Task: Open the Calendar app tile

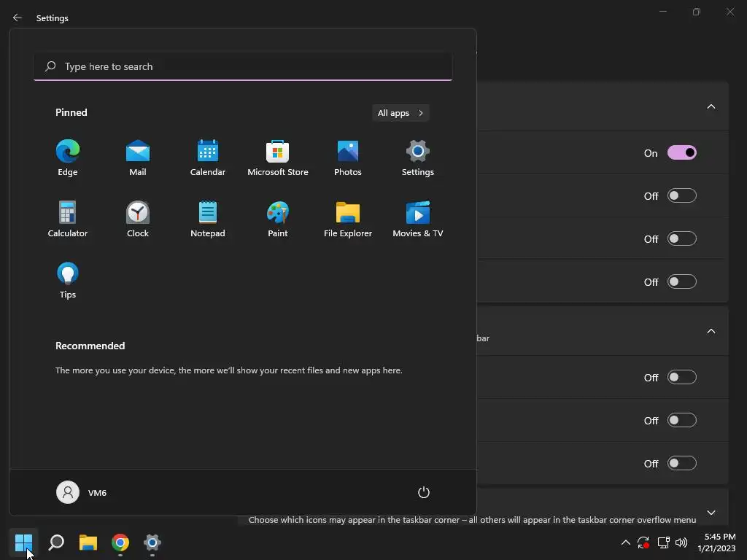Action: pyautogui.click(x=208, y=158)
